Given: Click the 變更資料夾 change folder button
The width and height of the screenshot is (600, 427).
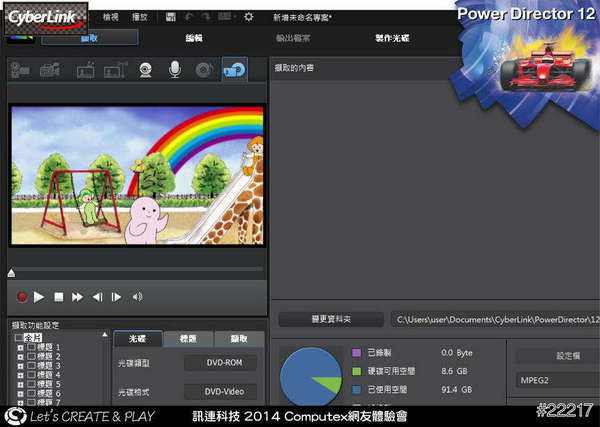Looking at the screenshot, I should pos(330,320).
